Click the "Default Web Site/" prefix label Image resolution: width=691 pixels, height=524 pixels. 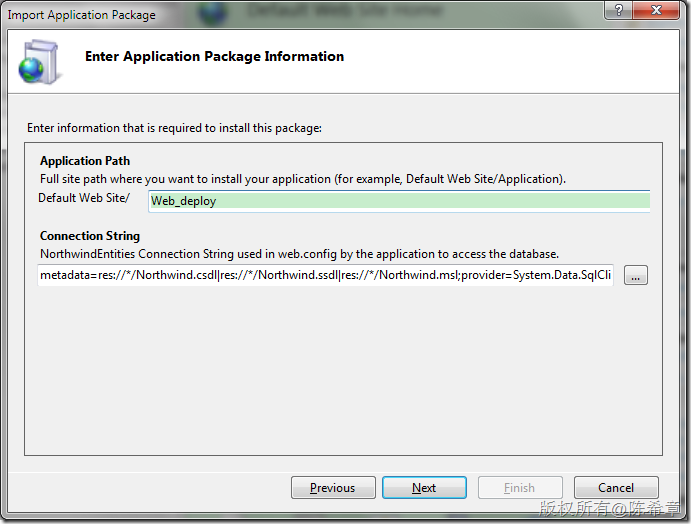tap(84, 198)
